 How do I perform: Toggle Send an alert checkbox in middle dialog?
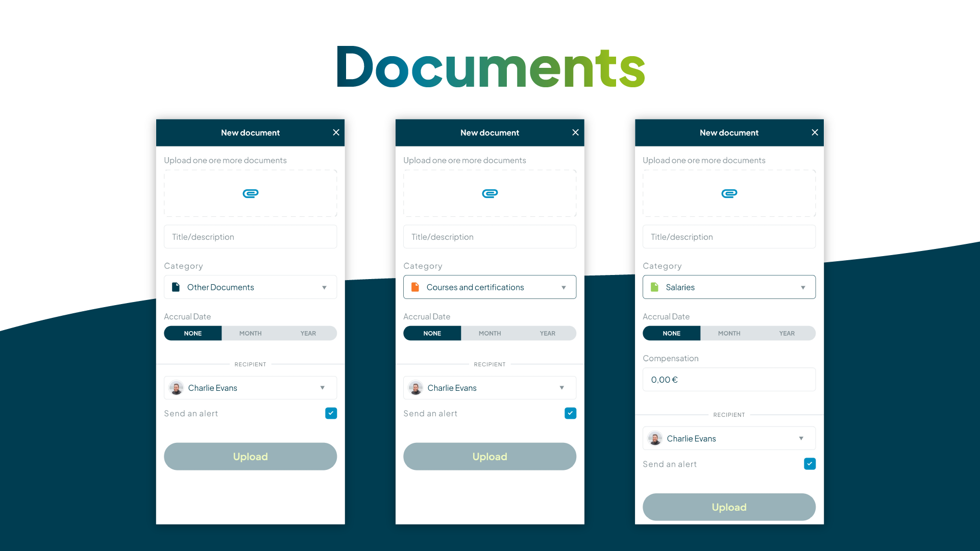click(570, 413)
